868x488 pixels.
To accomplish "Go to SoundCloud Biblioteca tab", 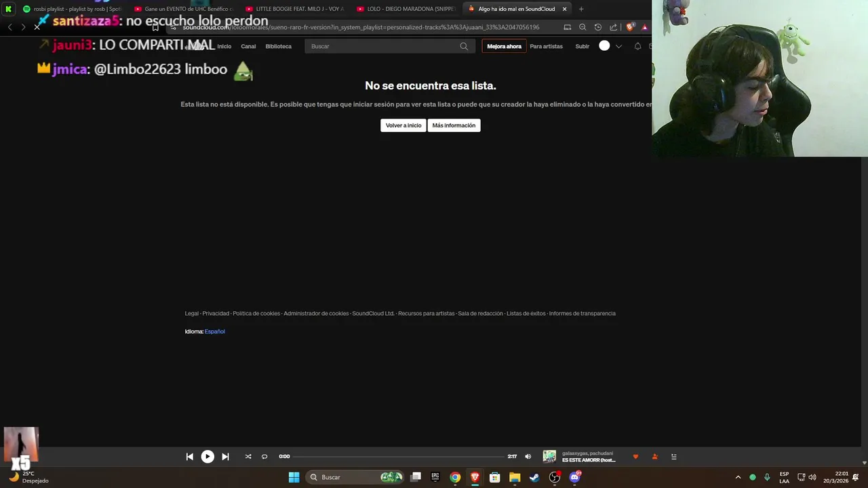I will coord(278,46).
